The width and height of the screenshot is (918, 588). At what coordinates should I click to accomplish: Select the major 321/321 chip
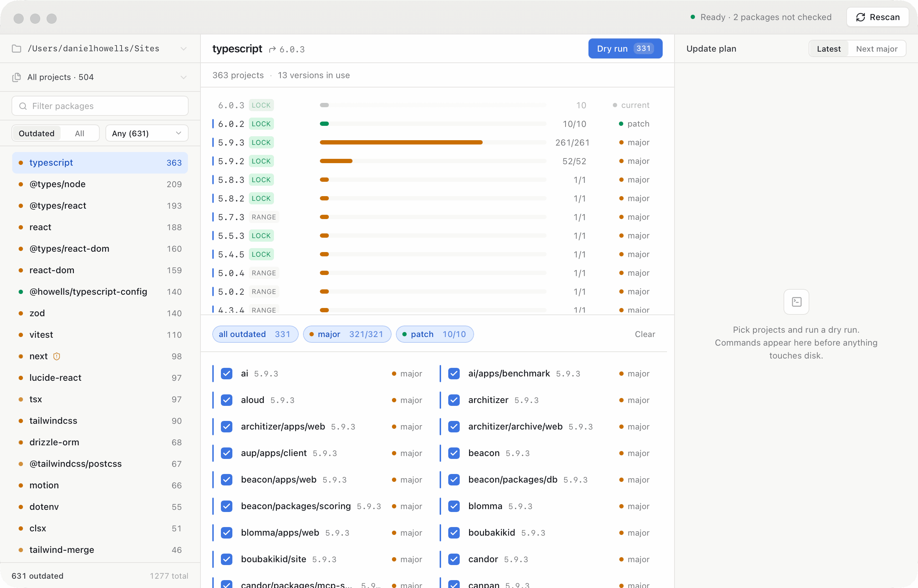pyautogui.click(x=347, y=334)
